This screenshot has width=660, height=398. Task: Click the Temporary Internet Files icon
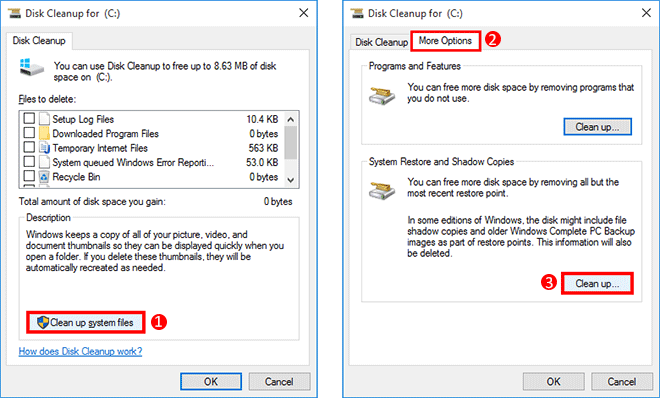(45, 148)
